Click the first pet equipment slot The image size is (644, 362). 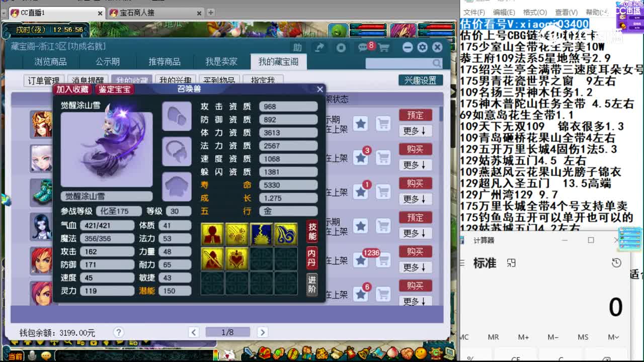pyautogui.click(x=177, y=116)
